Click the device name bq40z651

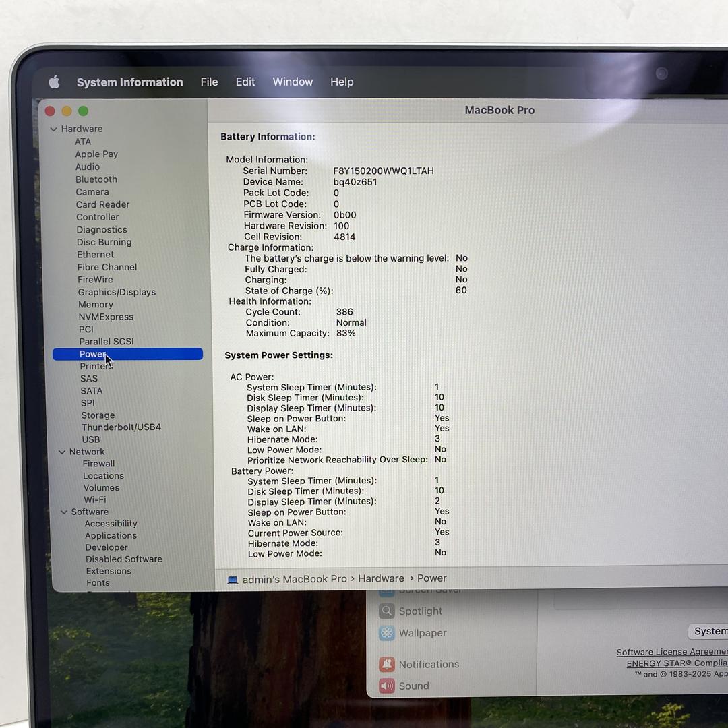tap(355, 182)
